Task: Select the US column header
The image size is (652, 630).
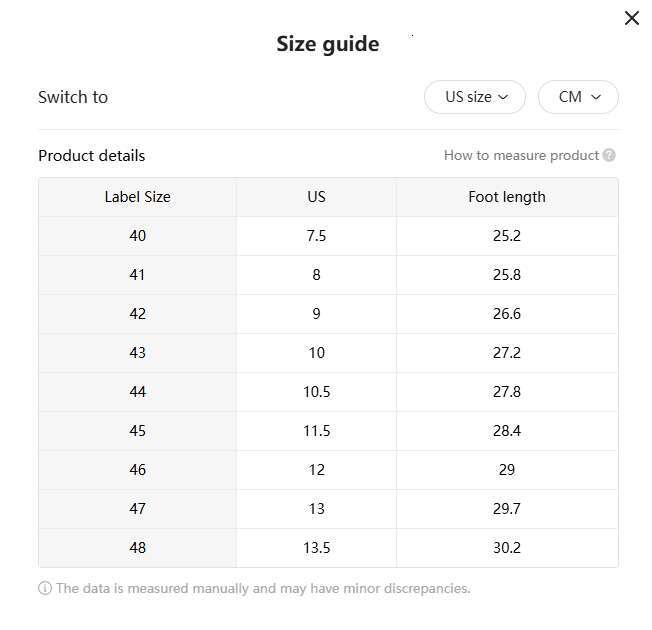Action: [316, 197]
